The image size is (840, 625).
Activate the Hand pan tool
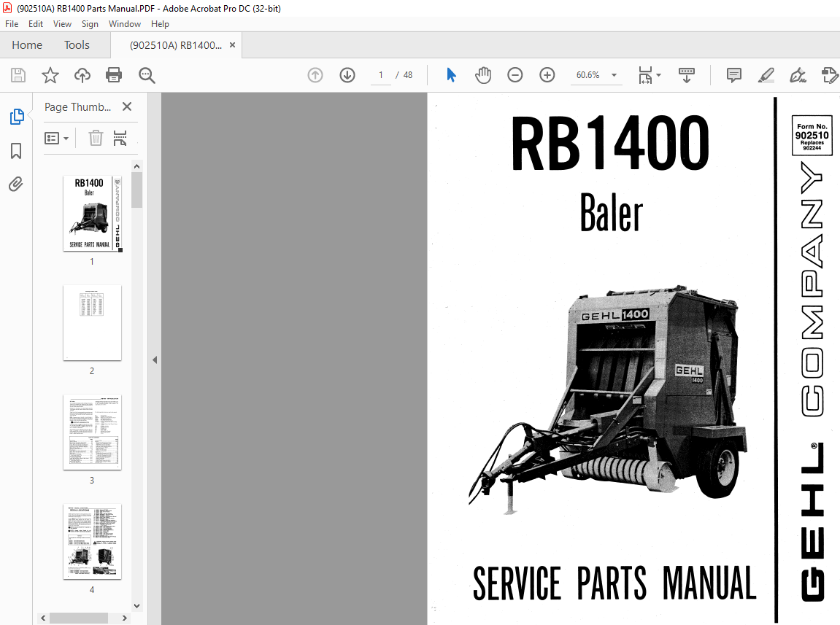(x=482, y=75)
